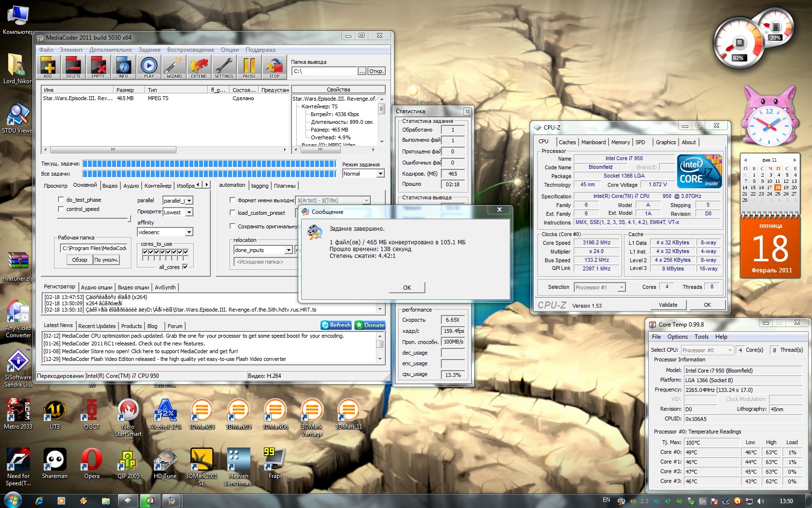Image resolution: width=812 pixels, height=508 pixels.
Task: Toggle the keep original checkbox above relocation
Action: point(232,226)
